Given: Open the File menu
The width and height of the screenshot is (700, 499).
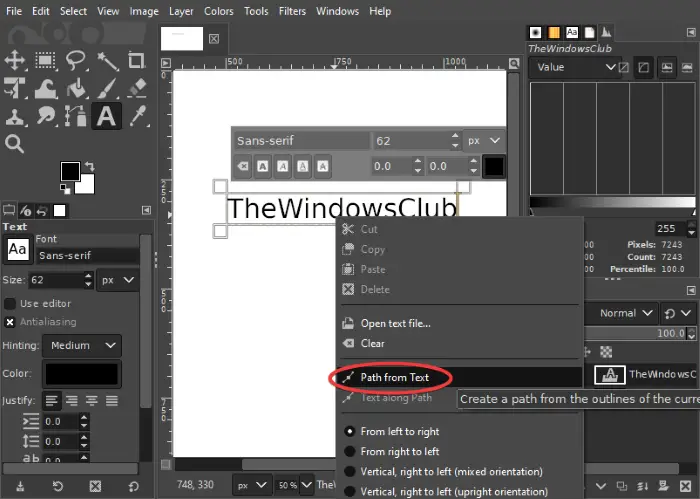Looking at the screenshot, I should 14,11.
